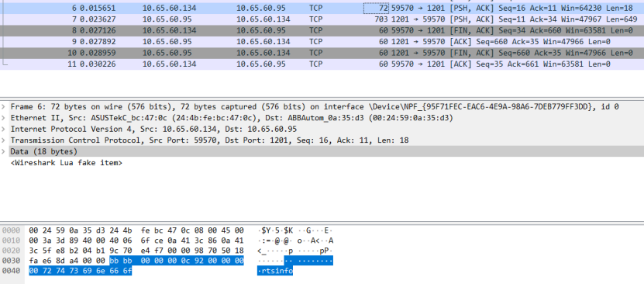
Task: Expand the Frame 6 details row
Action: 4,107
